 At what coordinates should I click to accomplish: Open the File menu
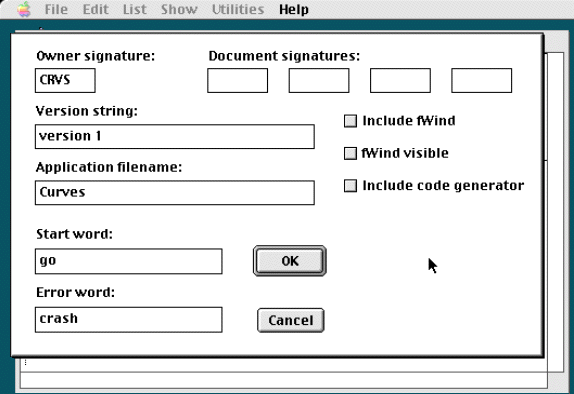pos(56,9)
